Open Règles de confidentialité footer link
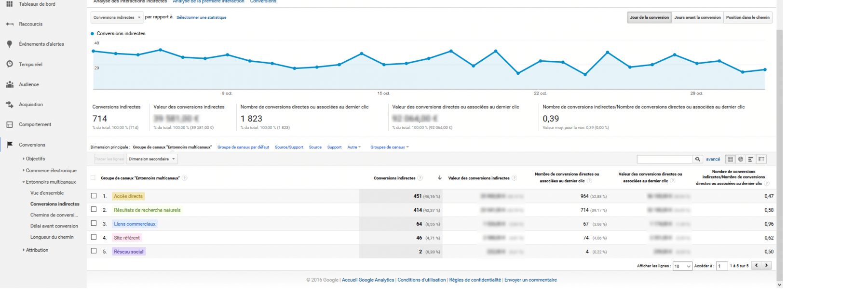 [475, 280]
